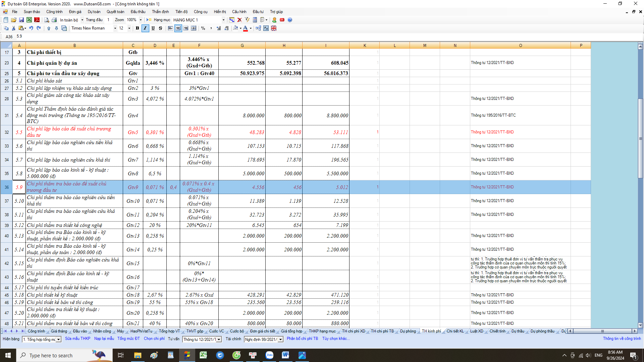Viewport: 644px width, 362px height.
Task: Switch to the TH chi phí XD sheet tab
Action: pyautogui.click(x=354, y=331)
